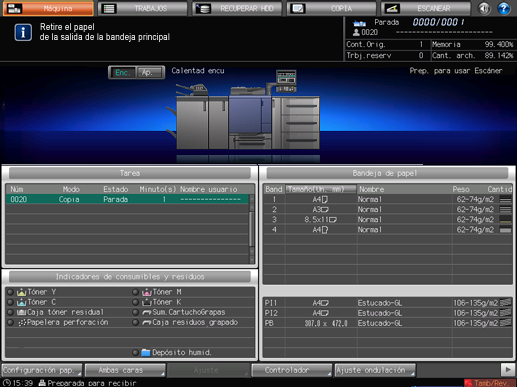This screenshot has height=387, width=517.
Task: Open the Ambas caras option
Action: pyautogui.click(x=125, y=370)
